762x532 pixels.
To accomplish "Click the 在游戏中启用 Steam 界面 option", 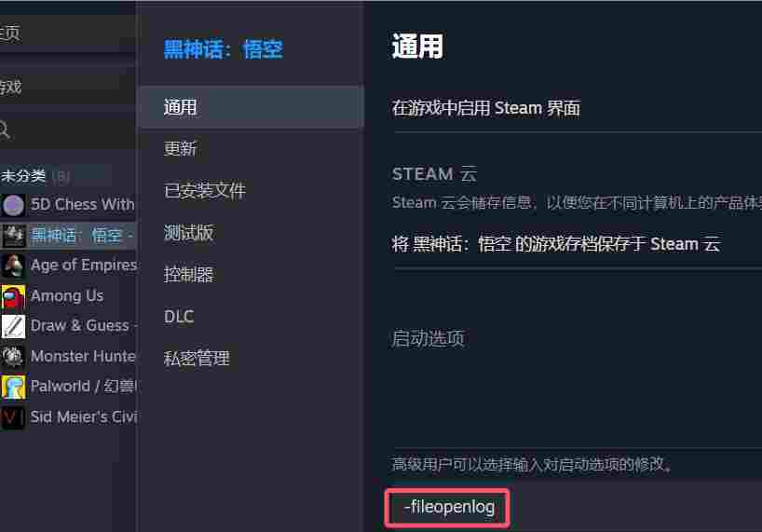I will 486,108.
